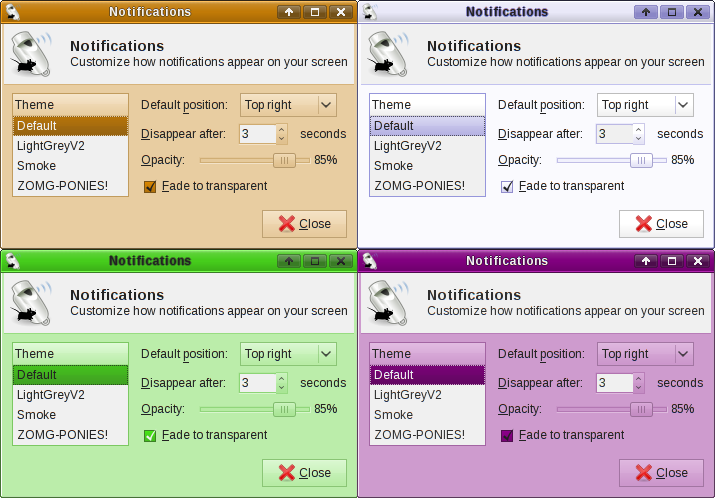Viewport: 715px width, 498px height.
Task: Toggle Fade to transparent in the lavender window
Action: tap(507, 187)
